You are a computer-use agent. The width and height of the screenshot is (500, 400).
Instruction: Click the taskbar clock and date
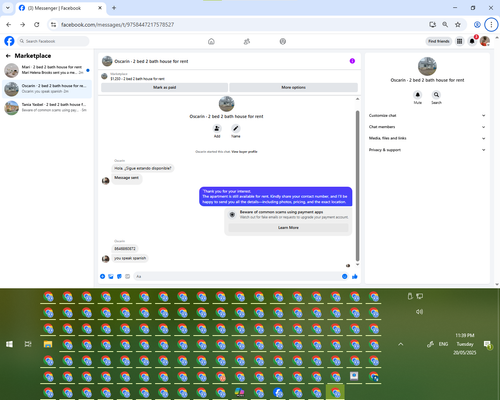point(465,344)
